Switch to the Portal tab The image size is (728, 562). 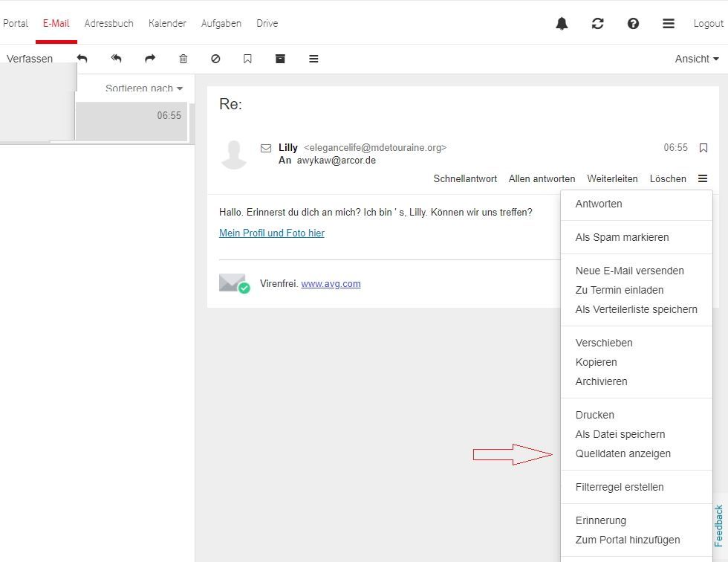[16, 23]
